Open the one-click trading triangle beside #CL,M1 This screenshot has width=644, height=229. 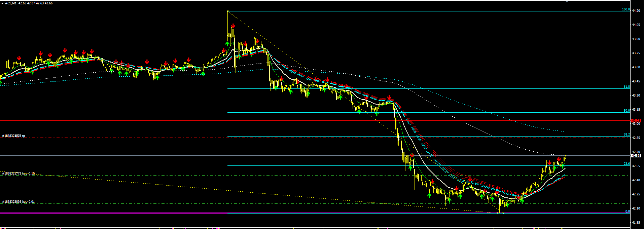pyautogui.click(x=2, y=3)
